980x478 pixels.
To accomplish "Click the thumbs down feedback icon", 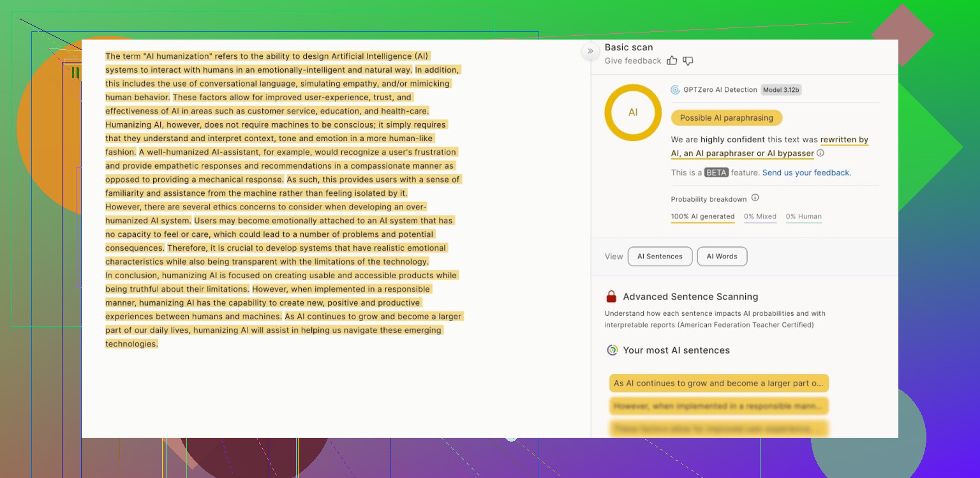I will [688, 61].
